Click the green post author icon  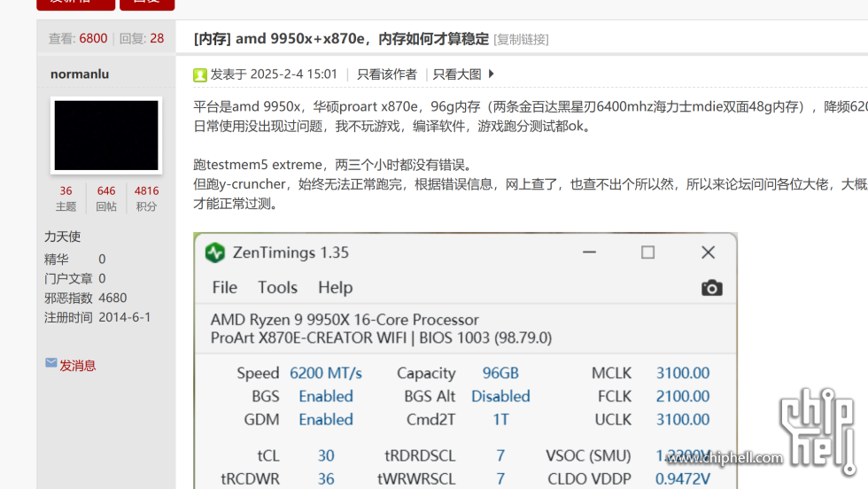tap(200, 74)
